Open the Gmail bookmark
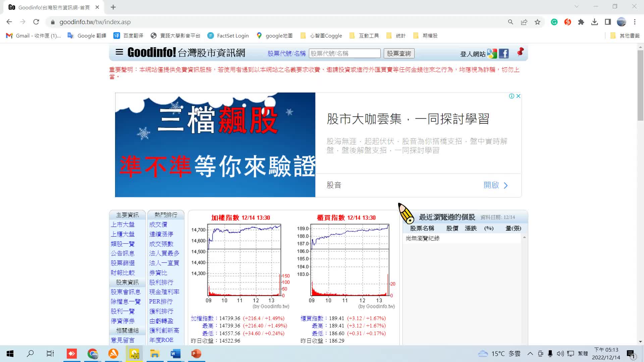The height and width of the screenshot is (362, 644). [34, 36]
